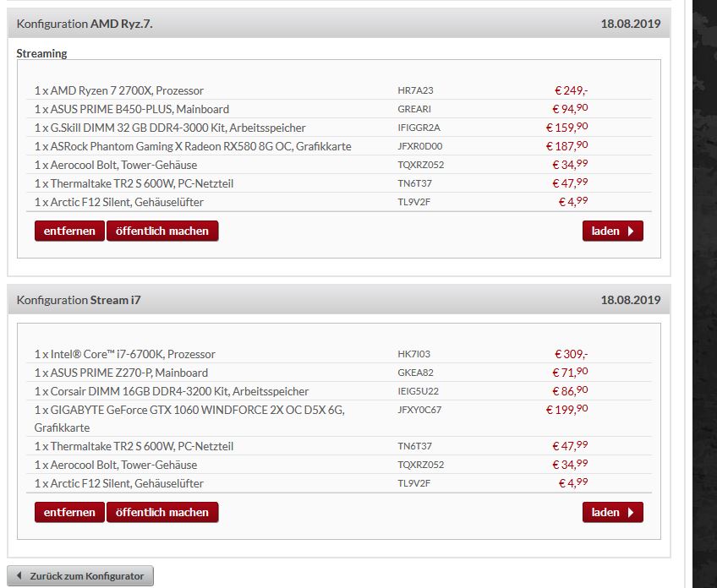Click 'Arctic F12 Silent' in AMD Ryz.7. list

point(119,202)
